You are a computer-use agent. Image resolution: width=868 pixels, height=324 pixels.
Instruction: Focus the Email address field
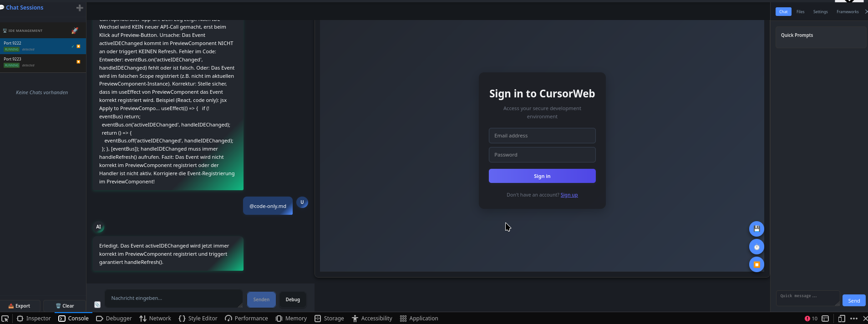542,136
